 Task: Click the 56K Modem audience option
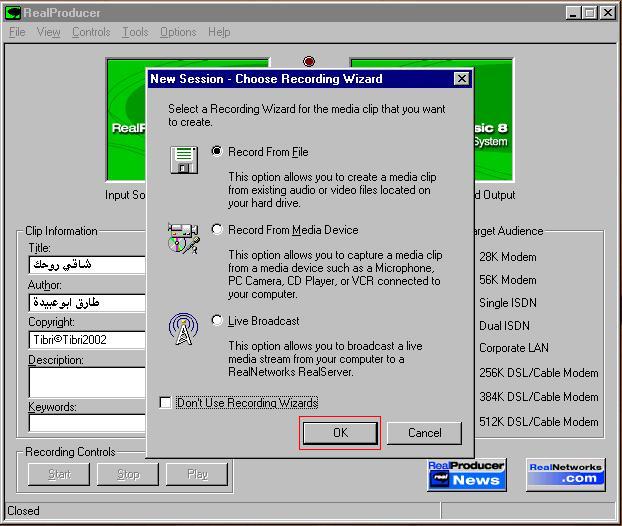[507, 280]
